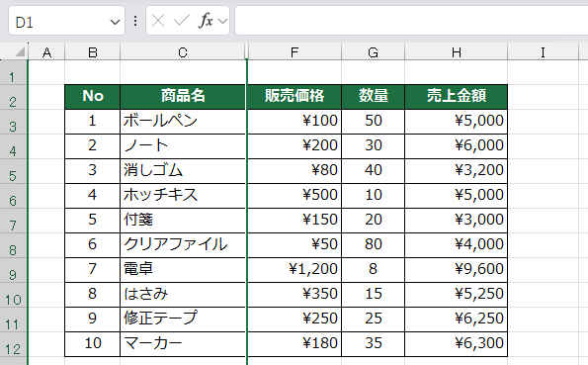This screenshot has height=365, width=588.
Task: Select the 修正テープ cell
Action: (x=183, y=319)
